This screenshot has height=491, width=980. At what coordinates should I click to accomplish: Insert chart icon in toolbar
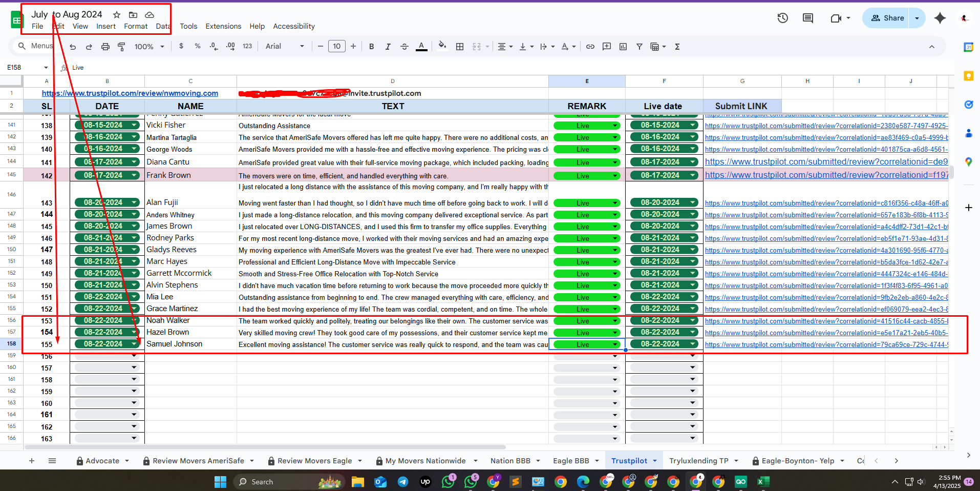point(623,47)
